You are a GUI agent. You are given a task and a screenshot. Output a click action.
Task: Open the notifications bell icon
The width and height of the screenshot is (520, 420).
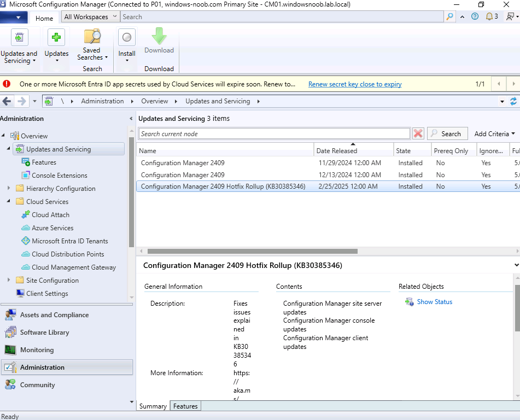[489, 16]
